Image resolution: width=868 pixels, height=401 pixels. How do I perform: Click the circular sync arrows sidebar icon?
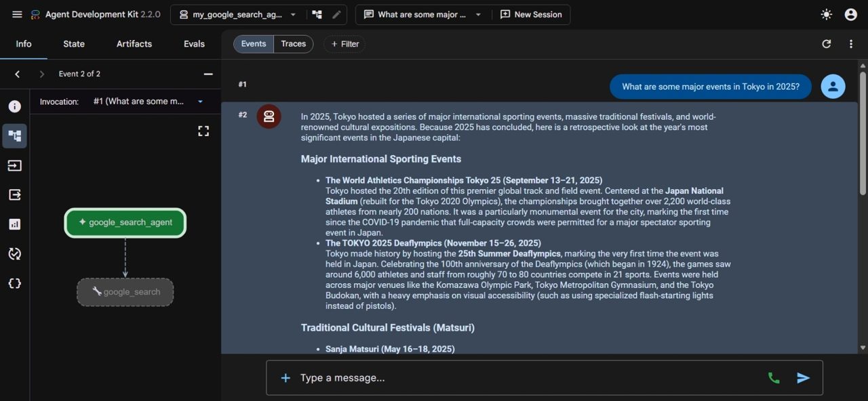click(14, 254)
